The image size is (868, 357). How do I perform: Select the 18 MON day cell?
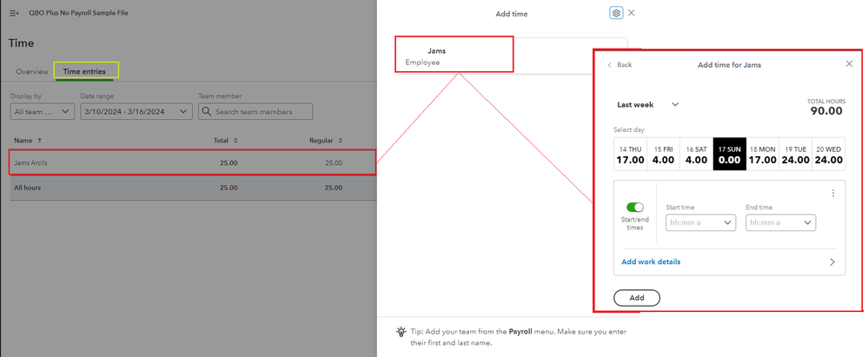[x=762, y=155]
